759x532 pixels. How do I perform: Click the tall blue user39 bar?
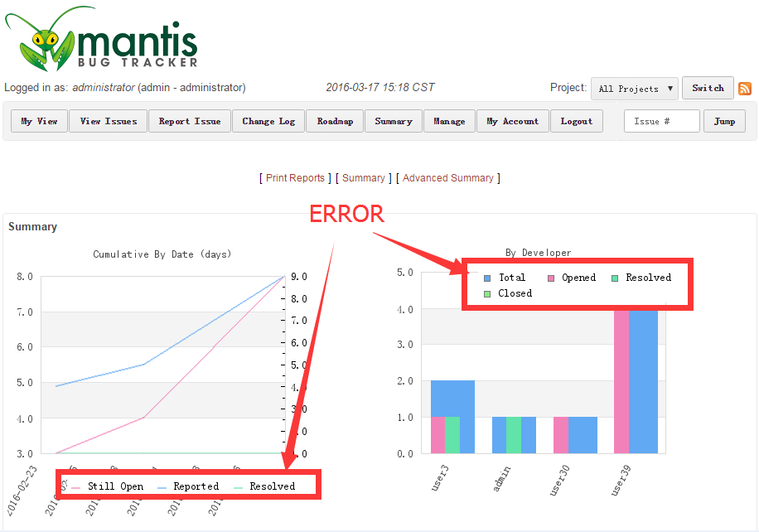click(x=643, y=381)
